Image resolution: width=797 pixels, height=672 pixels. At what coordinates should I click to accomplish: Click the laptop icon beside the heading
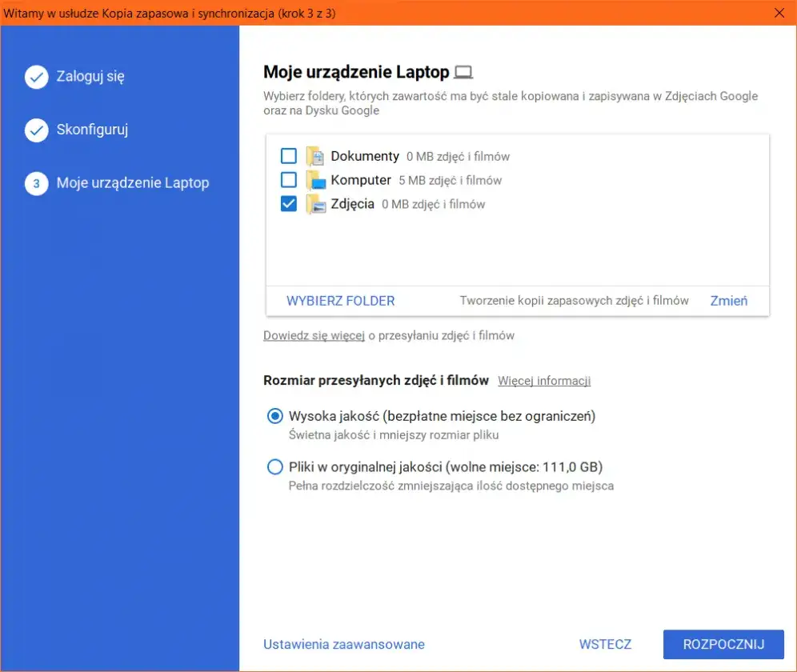[463, 72]
